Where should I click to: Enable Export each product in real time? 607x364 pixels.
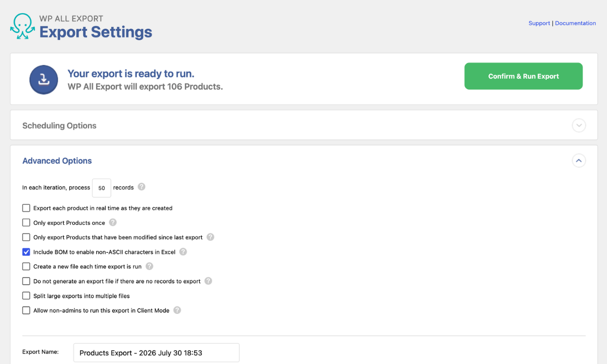pyautogui.click(x=26, y=208)
